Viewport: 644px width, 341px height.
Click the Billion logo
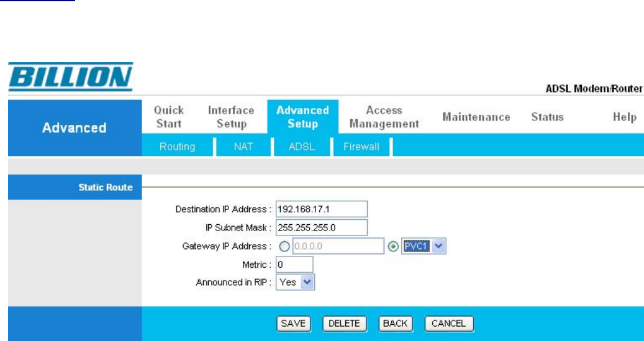coord(71,77)
